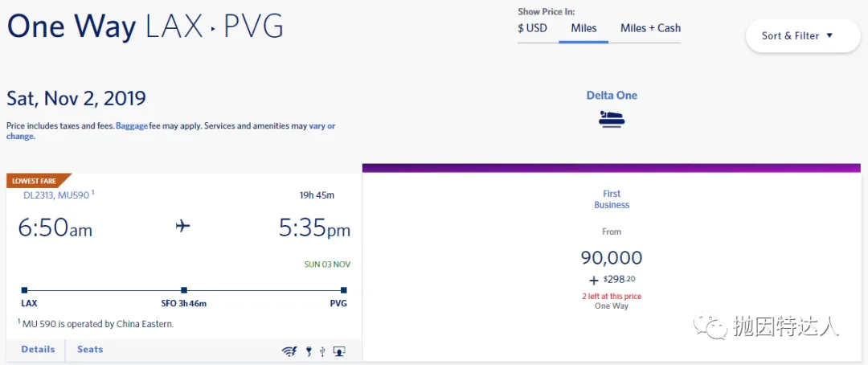The image size is (868, 365).
Task: Click the airplane icon between flight times
Action: (182, 226)
